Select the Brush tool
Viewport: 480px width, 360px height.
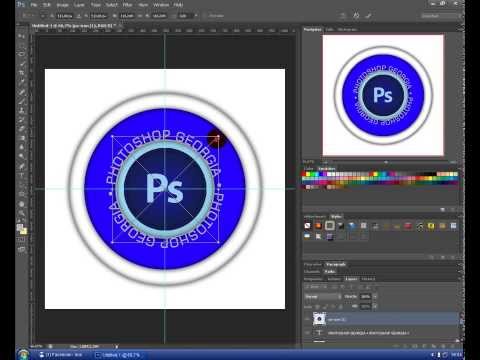click(x=22, y=101)
